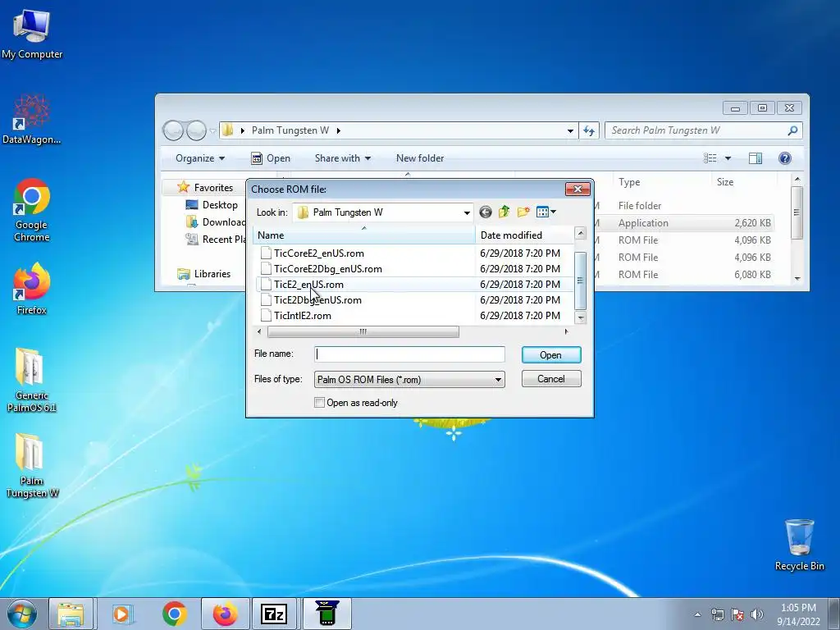Select TicE2_enUS.rom file

[x=309, y=285]
